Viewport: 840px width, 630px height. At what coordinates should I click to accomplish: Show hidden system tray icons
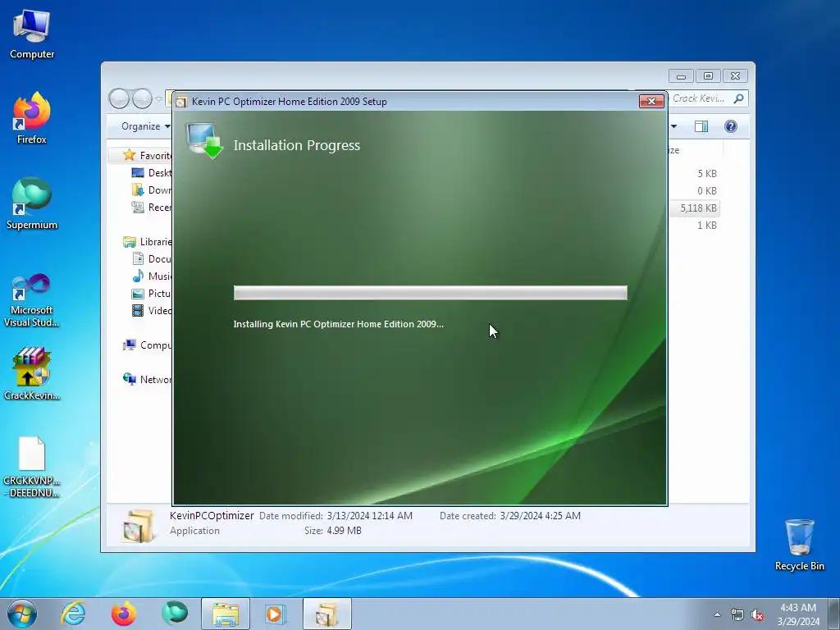click(x=717, y=614)
